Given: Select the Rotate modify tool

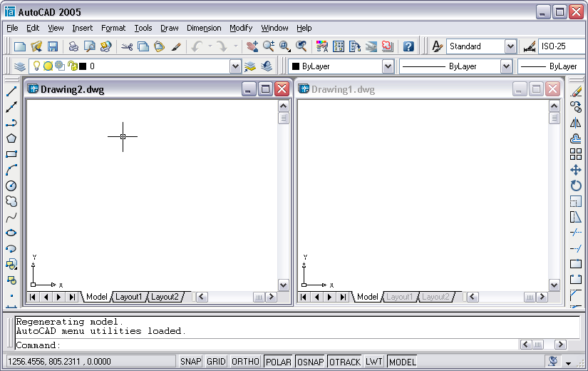Looking at the screenshot, I should tap(576, 186).
